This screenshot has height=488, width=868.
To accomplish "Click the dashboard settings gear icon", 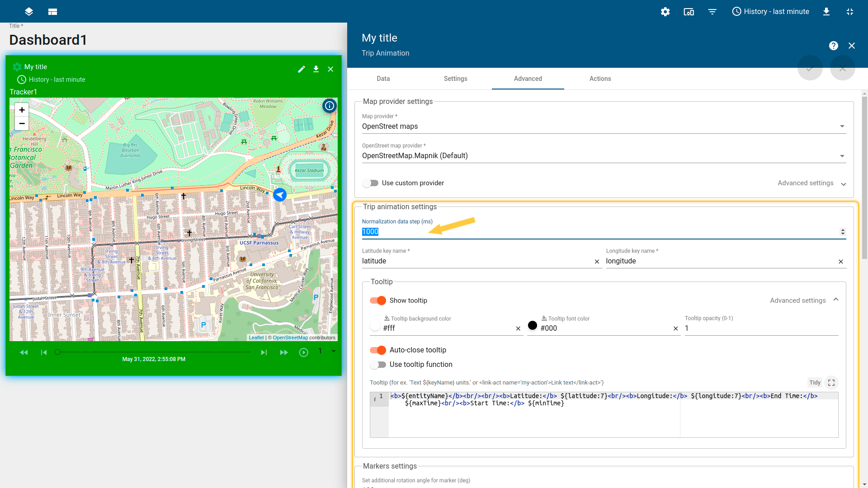I will click(665, 12).
